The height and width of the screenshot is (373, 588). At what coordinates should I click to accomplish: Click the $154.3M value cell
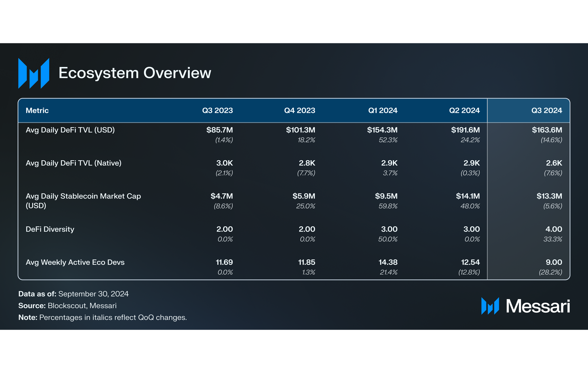382,130
